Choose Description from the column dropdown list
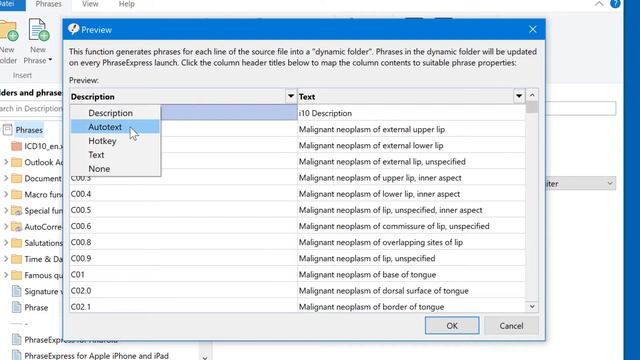This screenshot has height=360, width=640. pos(115,113)
